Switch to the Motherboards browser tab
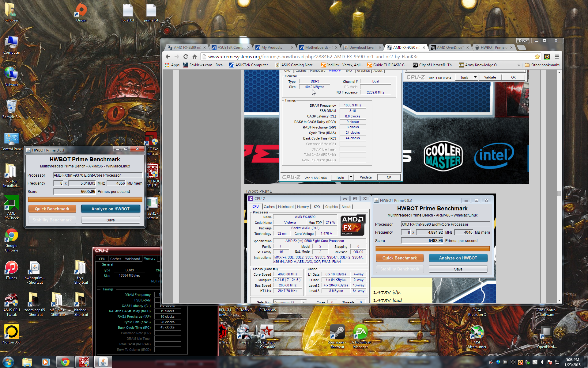 coord(318,48)
